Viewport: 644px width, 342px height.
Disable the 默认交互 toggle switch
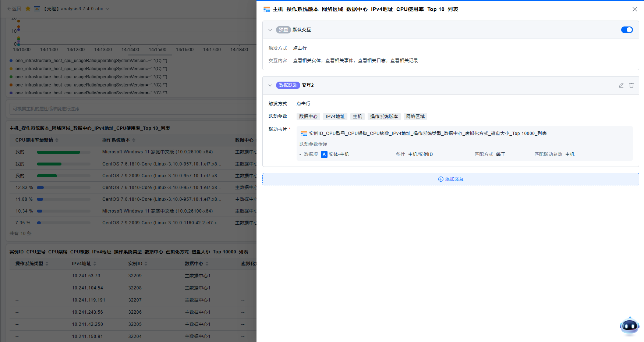coord(627,30)
